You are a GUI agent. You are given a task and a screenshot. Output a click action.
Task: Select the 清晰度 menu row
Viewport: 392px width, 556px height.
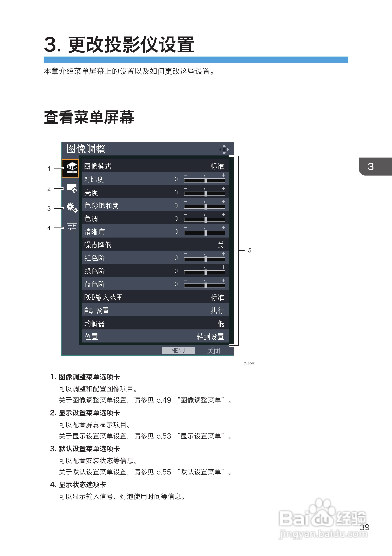tap(94, 232)
